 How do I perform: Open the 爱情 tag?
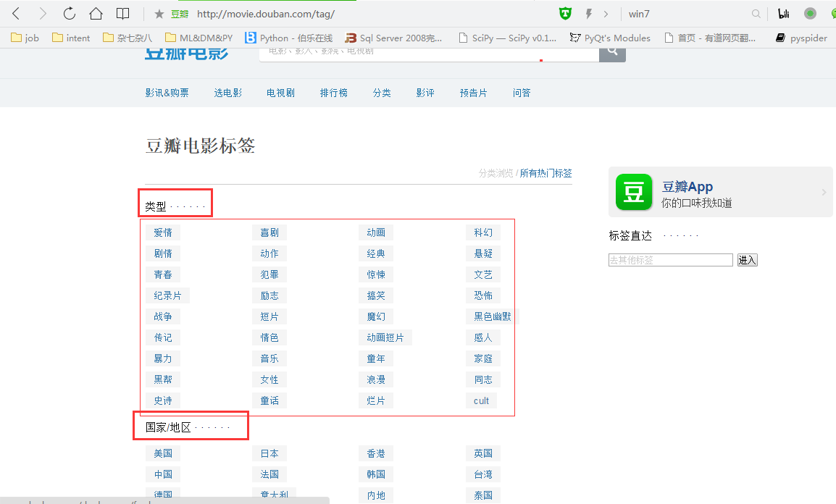162,232
